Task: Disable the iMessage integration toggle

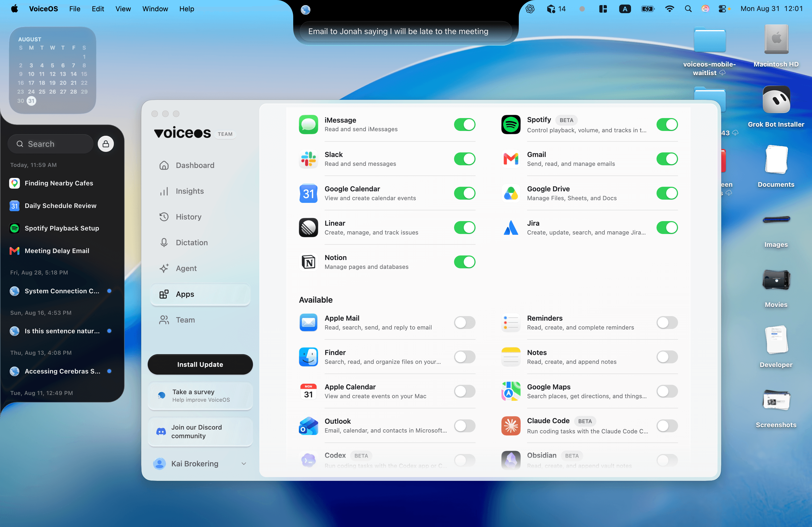Action: [x=464, y=125]
